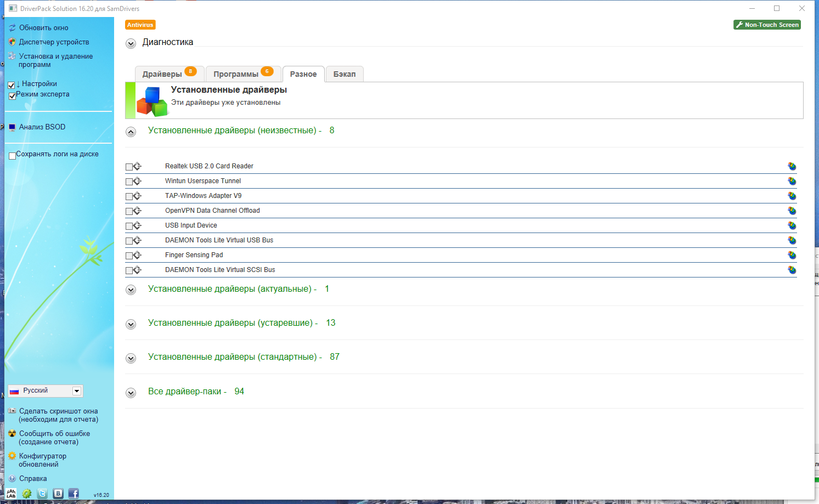Click the question icon next to Справка
This screenshot has width=819, height=504.
coord(12,478)
